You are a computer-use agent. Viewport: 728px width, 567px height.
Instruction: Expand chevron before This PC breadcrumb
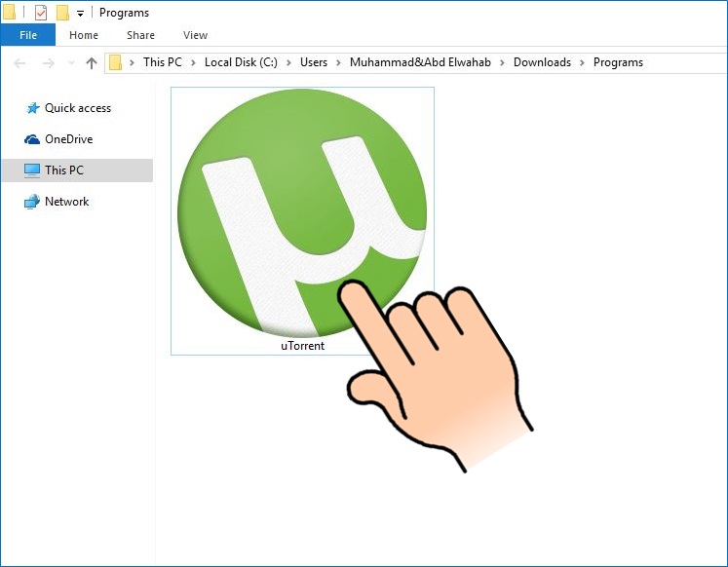click(x=132, y=62)
